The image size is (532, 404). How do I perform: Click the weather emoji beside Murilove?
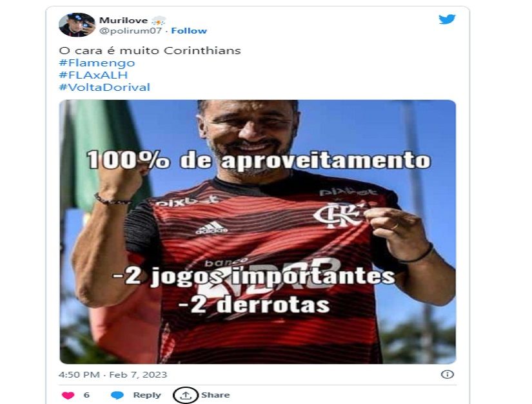(159, 21)
